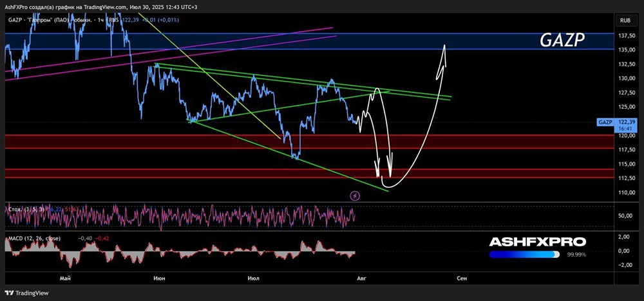The height and width of the screenshot is (301, 644).
Task: Click the Июн label on time axis
Action: coord(159,278)
